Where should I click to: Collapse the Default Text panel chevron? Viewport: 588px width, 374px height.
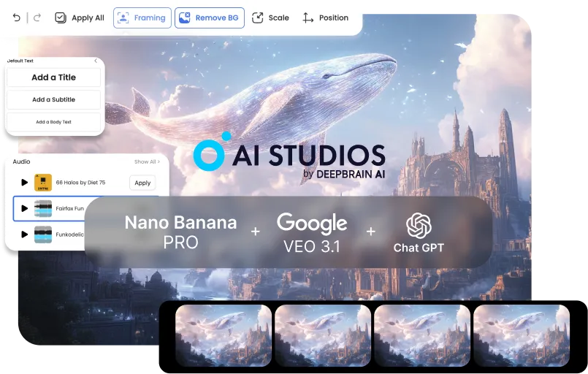coord(96,61)
